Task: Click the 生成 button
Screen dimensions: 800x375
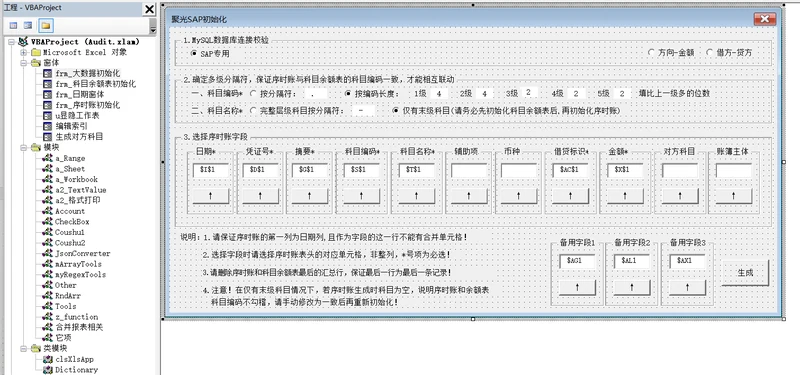Action: (x=745, y=273)
